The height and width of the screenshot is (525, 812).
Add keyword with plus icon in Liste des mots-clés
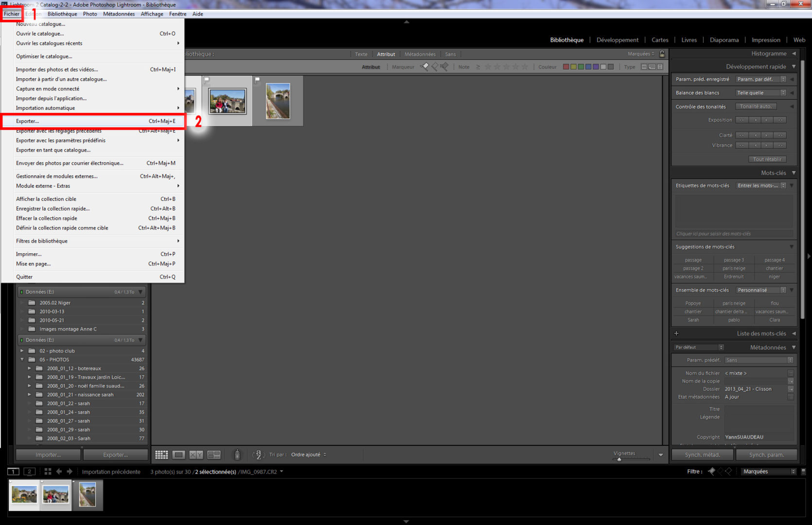click(x=676, y=333)
